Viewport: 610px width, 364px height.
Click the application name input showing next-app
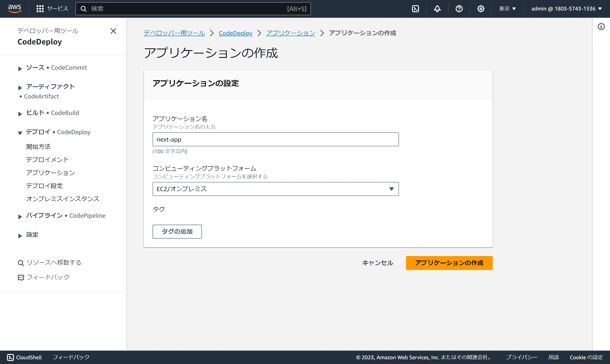275,139
